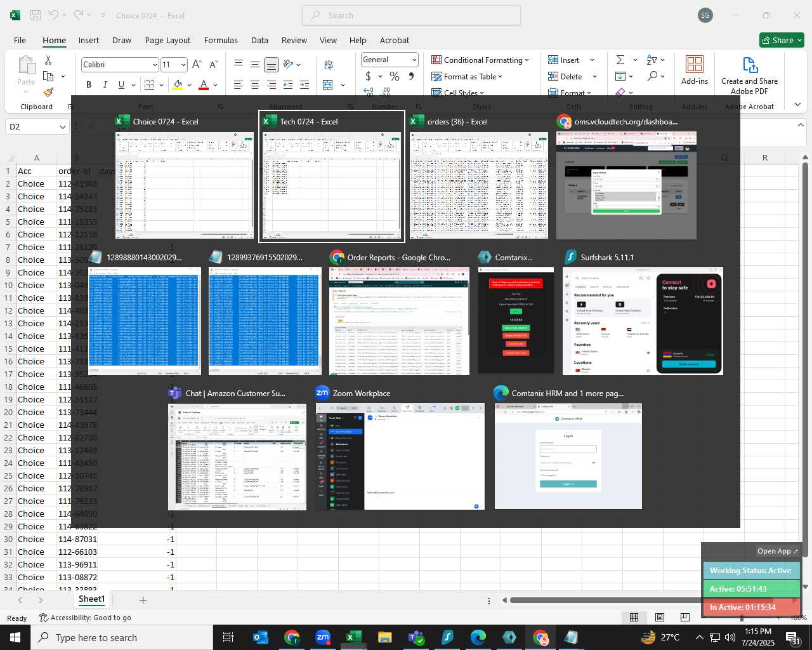Click the Share button

click(782, 40)
